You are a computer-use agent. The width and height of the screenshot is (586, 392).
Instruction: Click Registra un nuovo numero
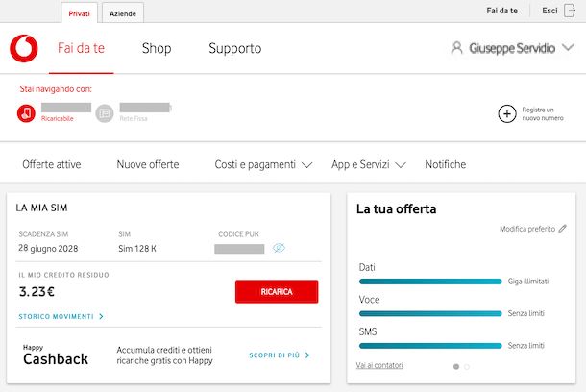pyautogui.click(x=543, y=113)
